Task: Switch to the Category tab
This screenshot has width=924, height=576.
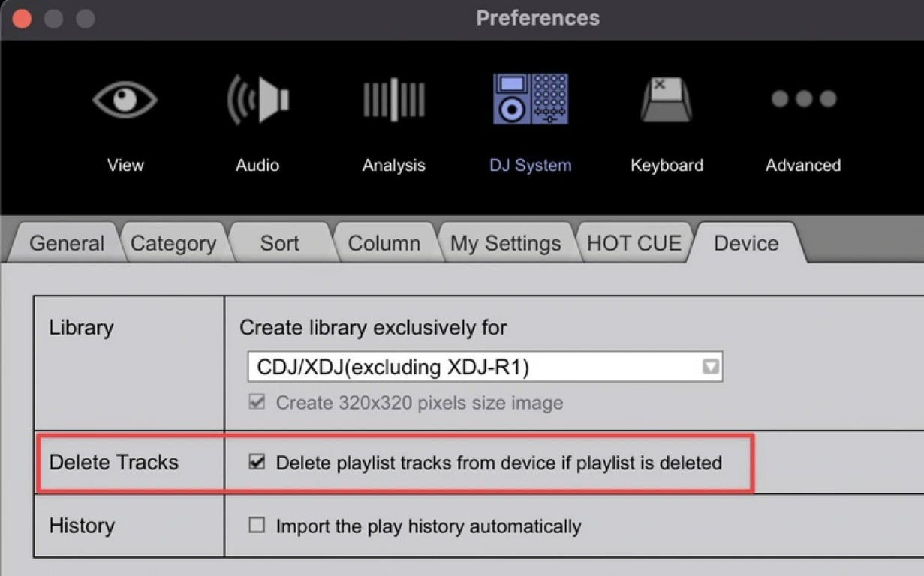Action: [173, 243]
